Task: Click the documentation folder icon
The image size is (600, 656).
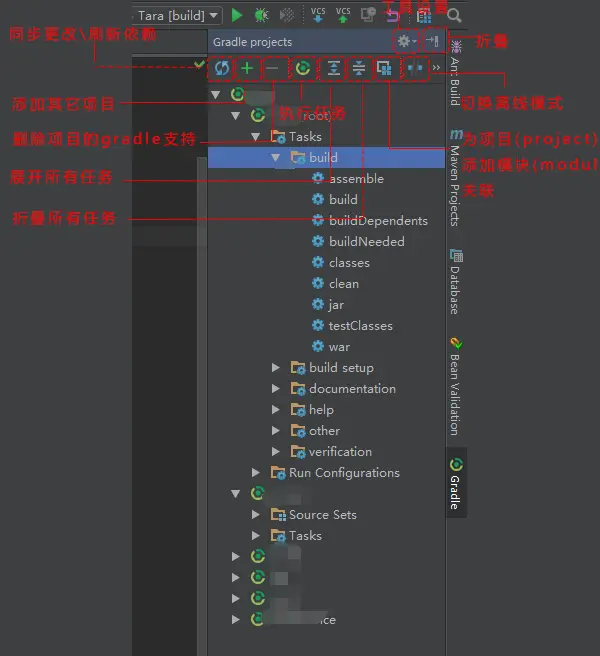Action: (298, 389)
